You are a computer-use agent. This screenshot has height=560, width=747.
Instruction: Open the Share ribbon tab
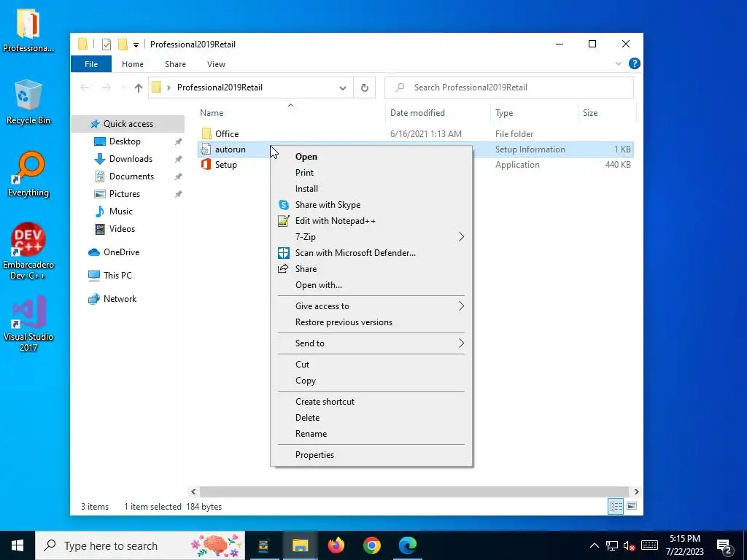[x=175, y=64]
